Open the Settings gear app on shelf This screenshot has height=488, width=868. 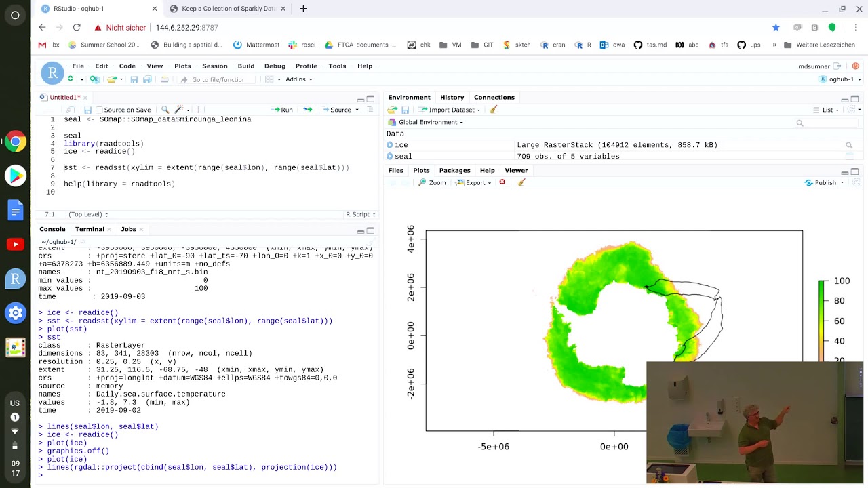[15, 313]
